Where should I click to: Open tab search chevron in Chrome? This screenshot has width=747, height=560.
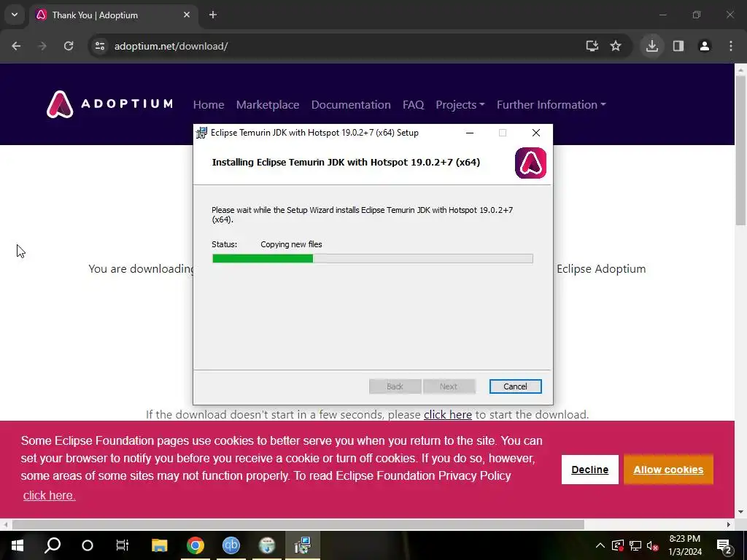[15, 15]
